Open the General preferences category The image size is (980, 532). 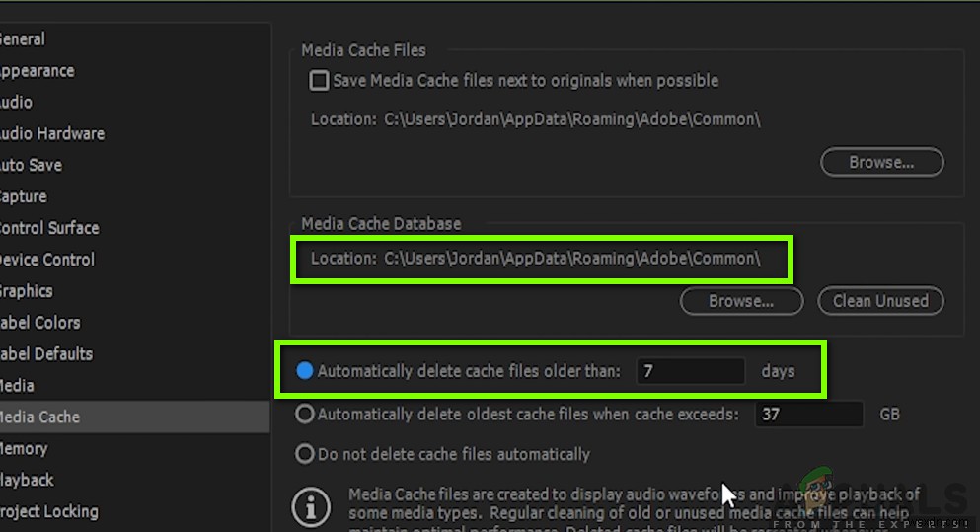point(22,39)
